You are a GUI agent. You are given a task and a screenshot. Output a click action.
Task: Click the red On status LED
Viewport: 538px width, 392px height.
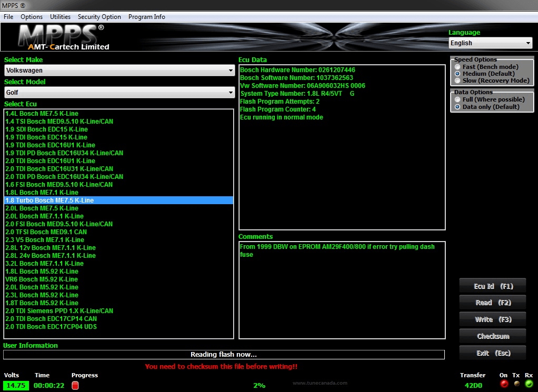click(503, 384)
